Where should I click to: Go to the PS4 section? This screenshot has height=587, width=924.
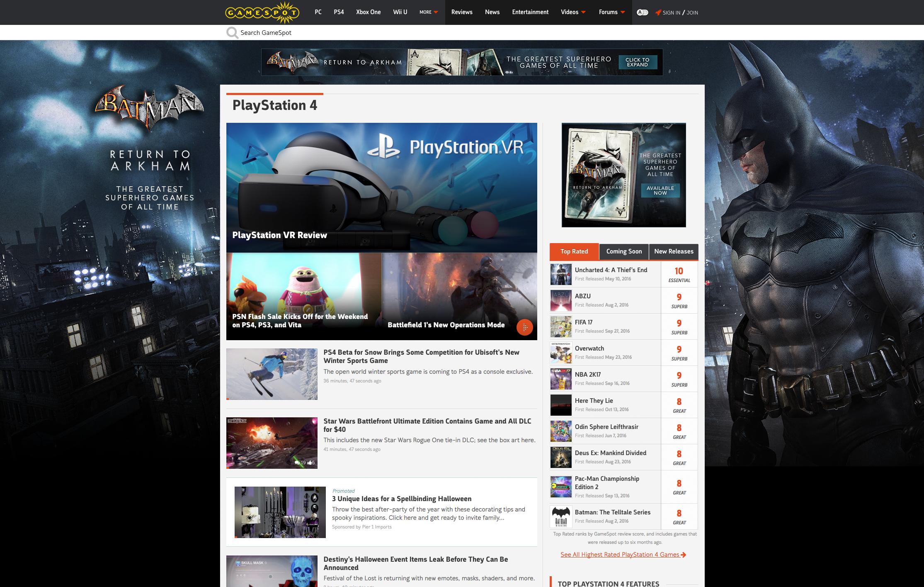click(x=339, y=12)
